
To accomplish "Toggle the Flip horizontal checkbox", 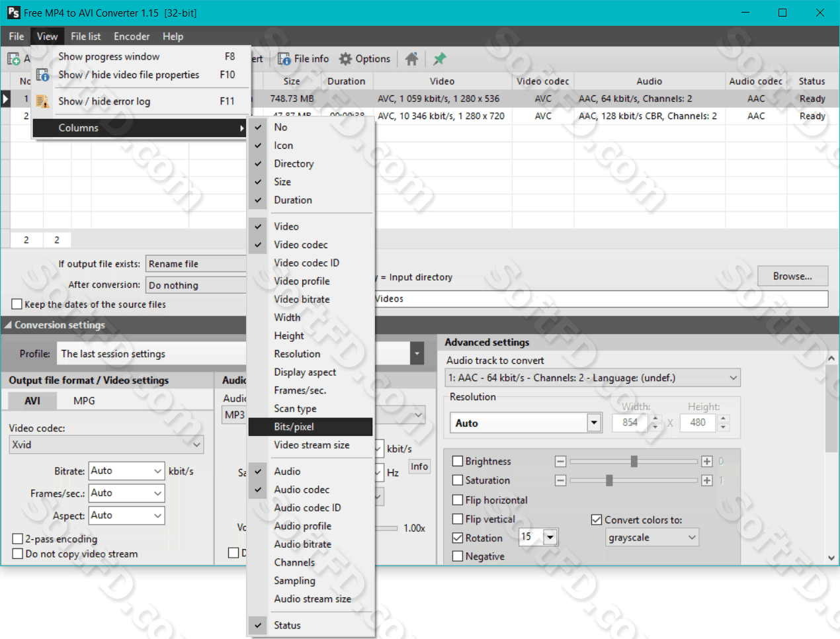I will [x=458, y=500].
